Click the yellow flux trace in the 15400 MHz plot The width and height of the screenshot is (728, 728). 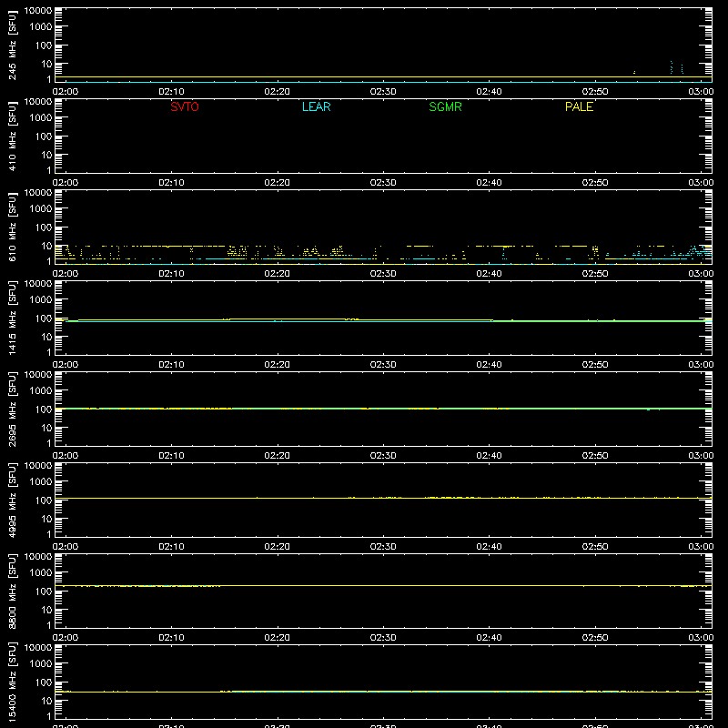383,692
